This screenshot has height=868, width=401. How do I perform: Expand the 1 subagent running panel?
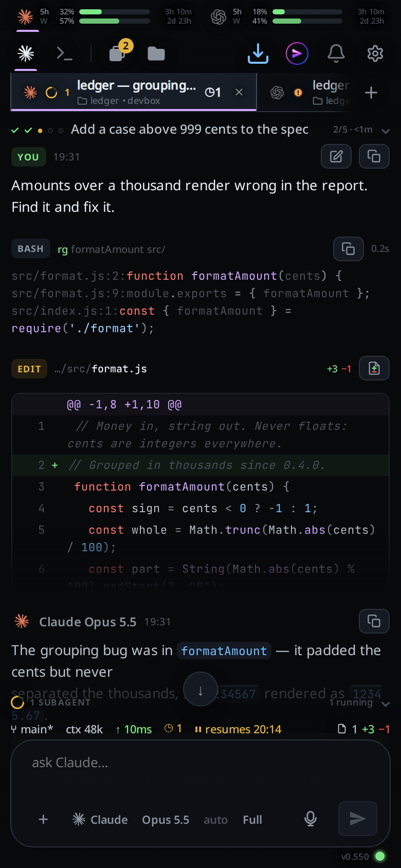[200, 702]
